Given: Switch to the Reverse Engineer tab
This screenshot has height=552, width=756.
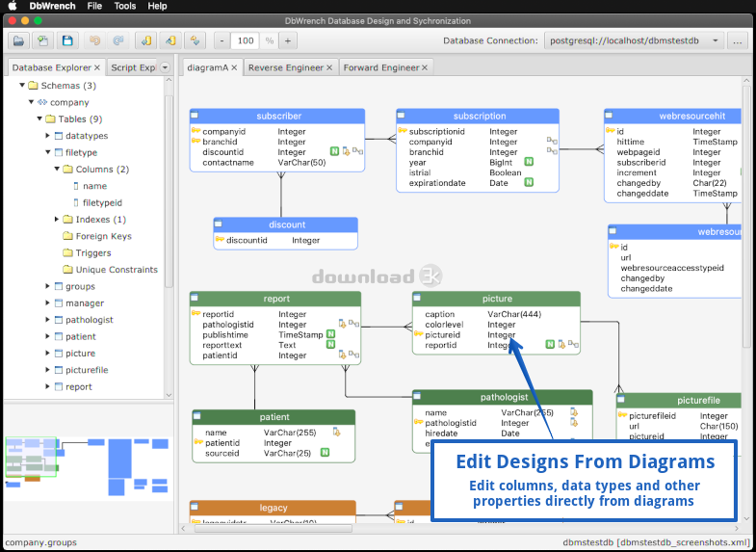Looking at the screenshot, I should [x=285, y=67].
